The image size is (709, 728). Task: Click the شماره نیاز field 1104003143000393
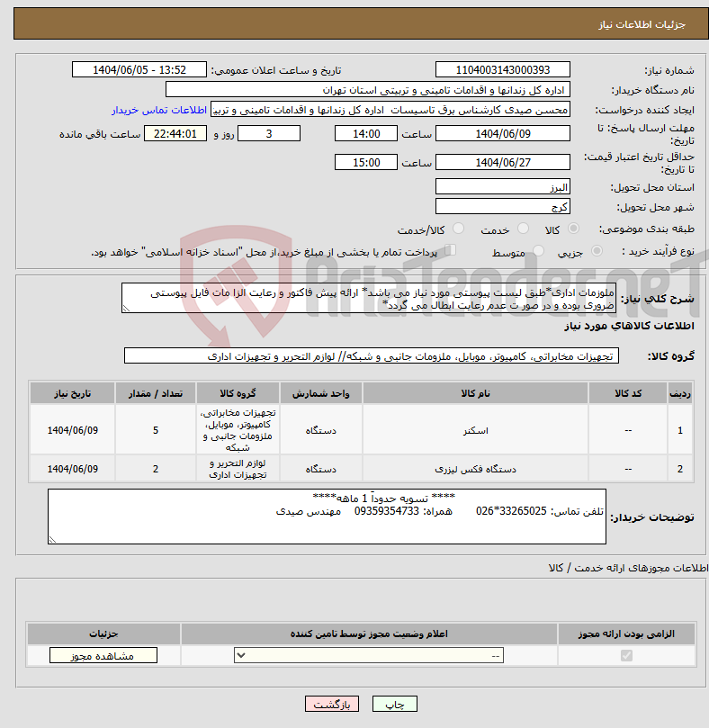coord(503,70)
